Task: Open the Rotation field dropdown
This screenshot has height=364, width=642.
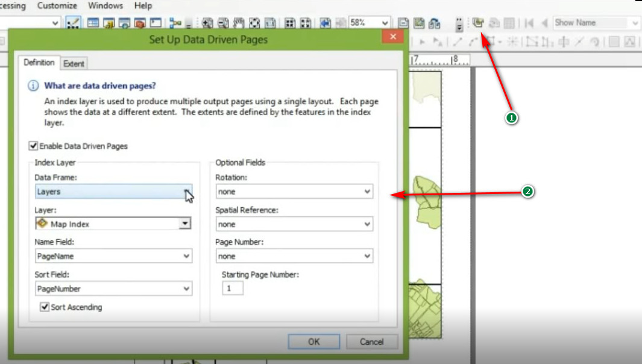Action: [x=367, y=192]
